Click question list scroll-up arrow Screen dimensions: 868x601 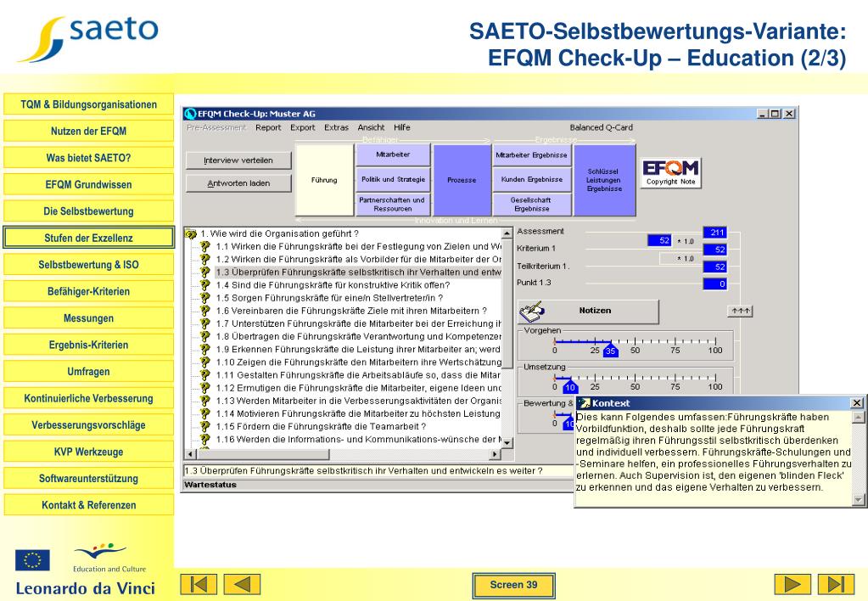(507, 233)
